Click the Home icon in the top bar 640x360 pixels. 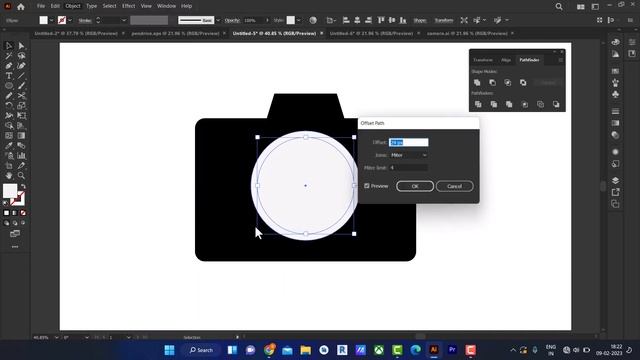(x=21, y=7)
